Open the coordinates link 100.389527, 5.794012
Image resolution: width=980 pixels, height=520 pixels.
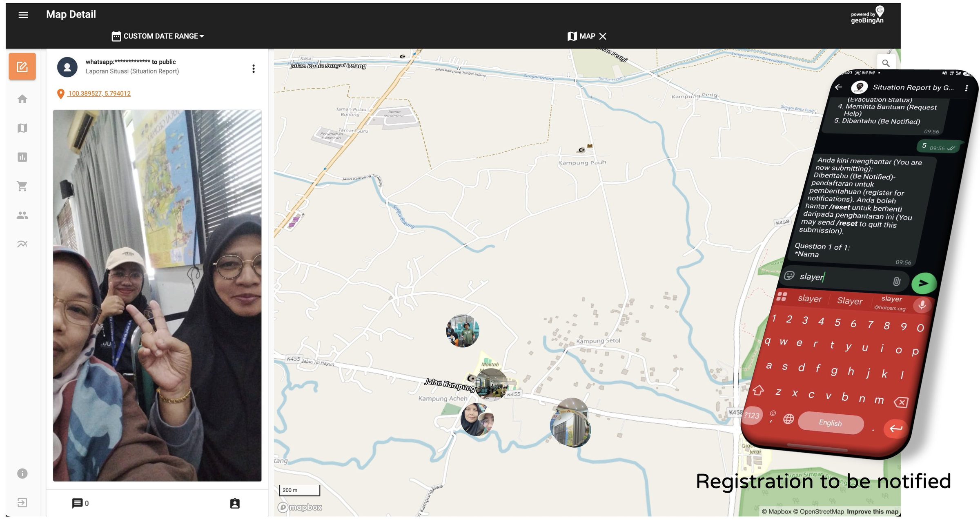pyautogui.click(x=99, y=93)
